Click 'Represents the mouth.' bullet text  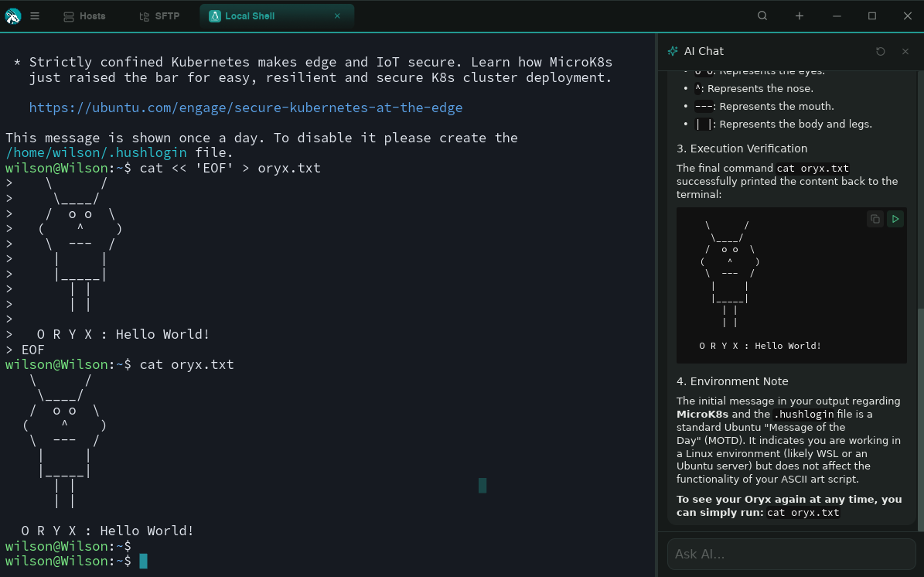[776, 106]
